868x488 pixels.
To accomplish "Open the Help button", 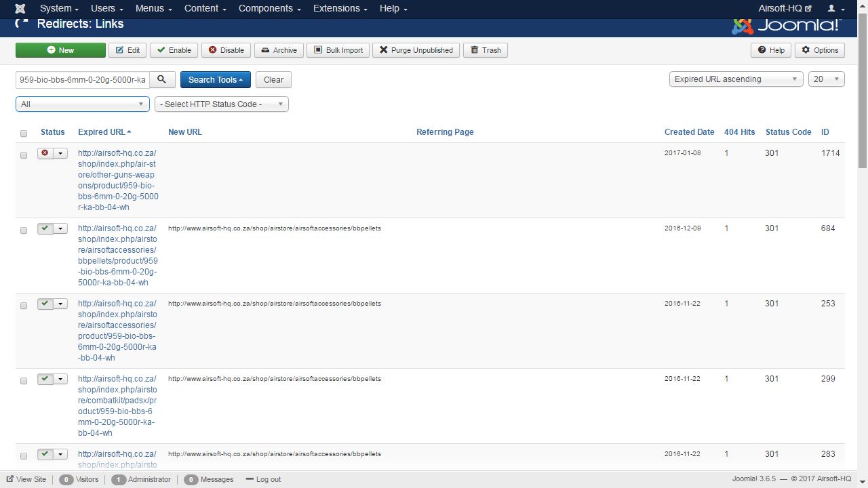I will (771, 50).
